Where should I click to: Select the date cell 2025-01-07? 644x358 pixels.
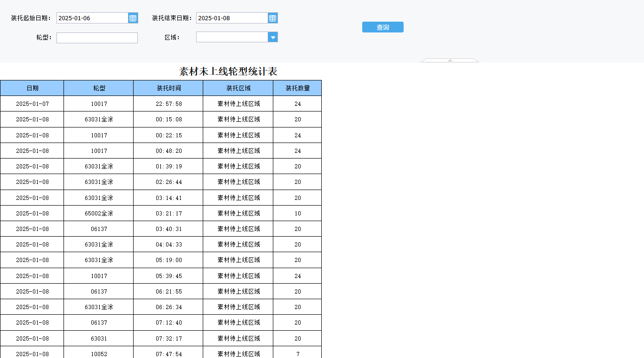tap(32, 104)
